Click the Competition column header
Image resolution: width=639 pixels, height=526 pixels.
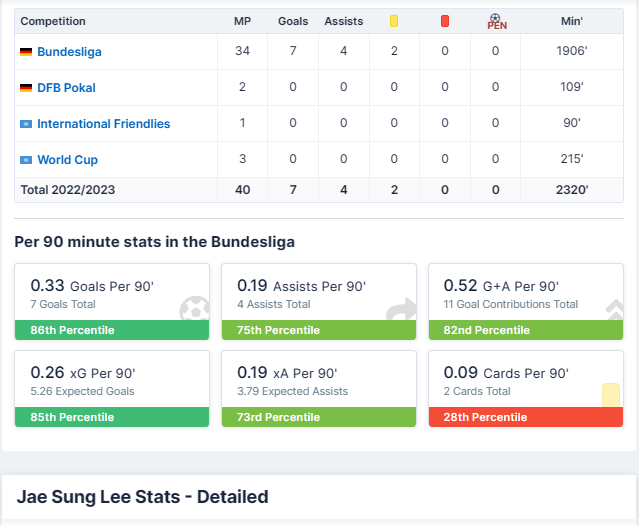[x=53, y=21]
